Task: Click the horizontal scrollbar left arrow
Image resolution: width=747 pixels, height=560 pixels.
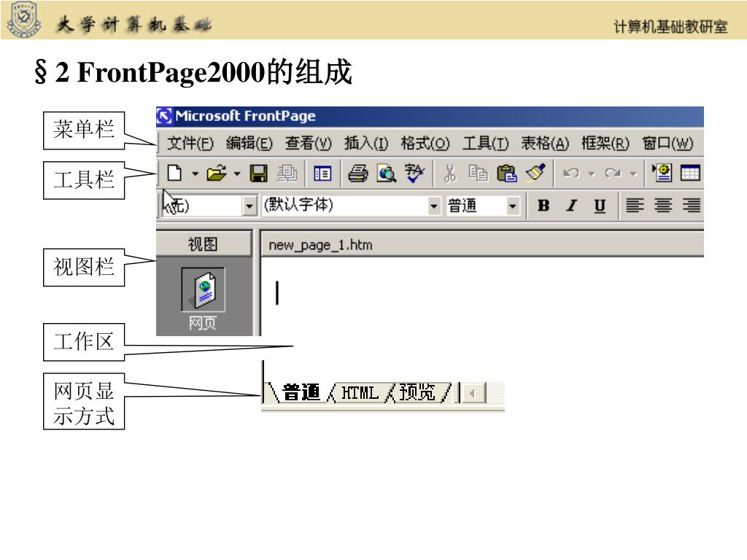Action: click(x=473, y=393)
